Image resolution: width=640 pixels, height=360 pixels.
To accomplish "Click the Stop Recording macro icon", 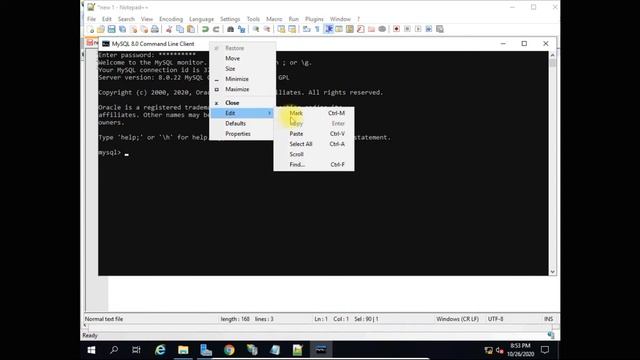I will point(407,29).
